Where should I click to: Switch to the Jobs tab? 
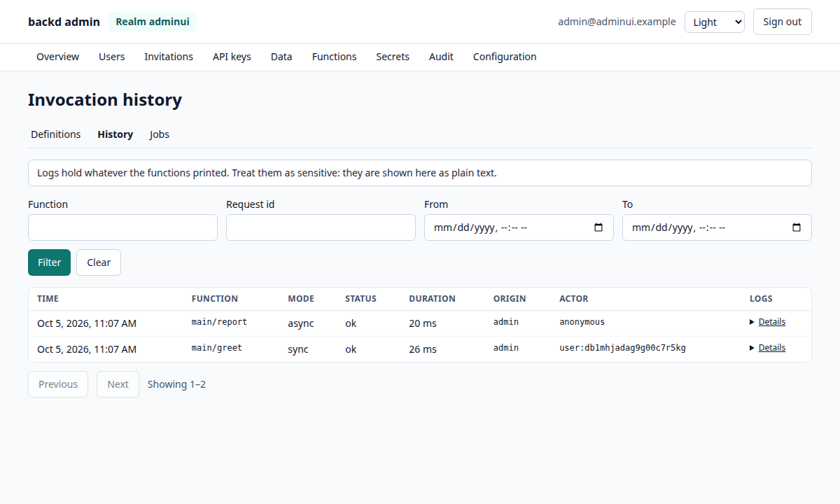coord(160,134)
